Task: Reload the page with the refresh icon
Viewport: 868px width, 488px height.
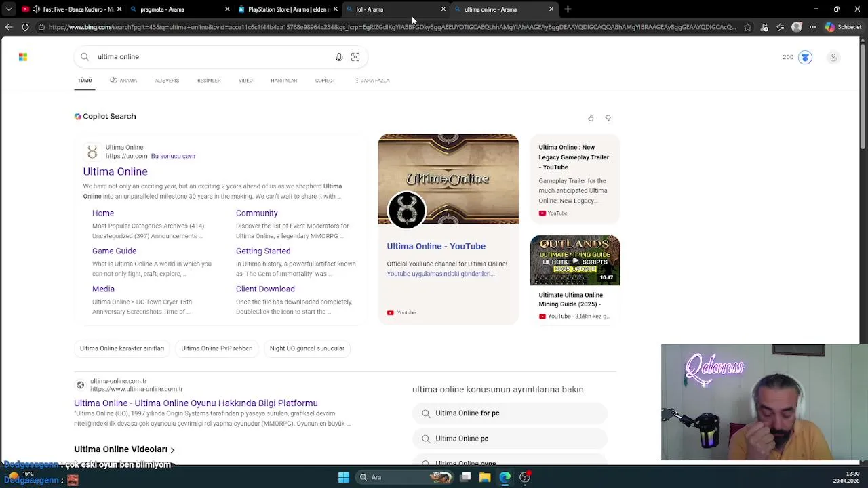Action: click(25, 27)
